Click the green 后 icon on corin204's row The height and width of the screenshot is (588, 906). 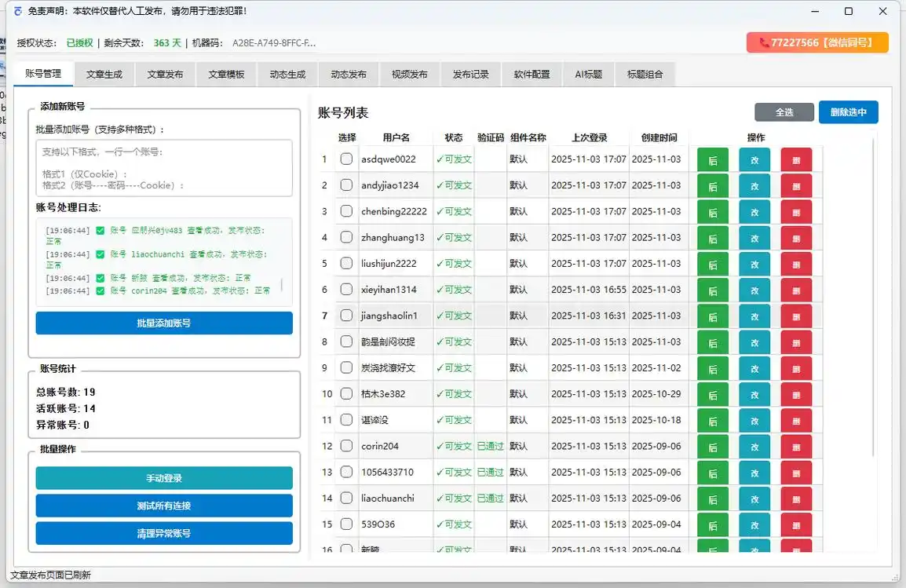713,446
